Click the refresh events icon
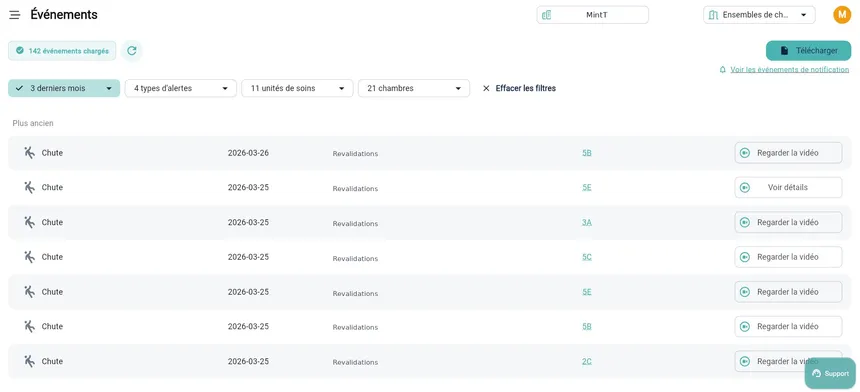Viewport: 860px width, 392px height. (x=132, y=51)
